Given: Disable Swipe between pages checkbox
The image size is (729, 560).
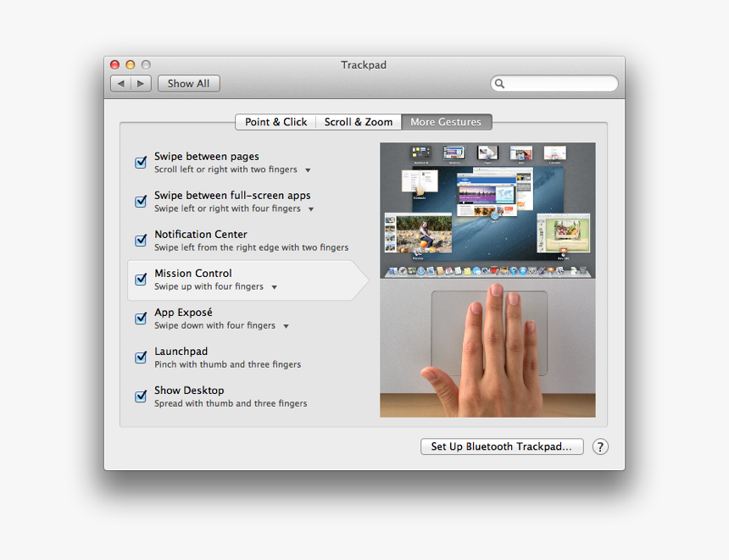Looking at the screenshot, I should [x=142, y=163].
